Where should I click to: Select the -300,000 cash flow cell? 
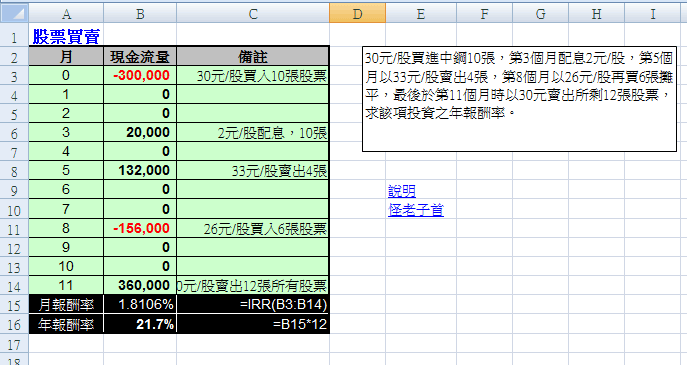point(140,75)
